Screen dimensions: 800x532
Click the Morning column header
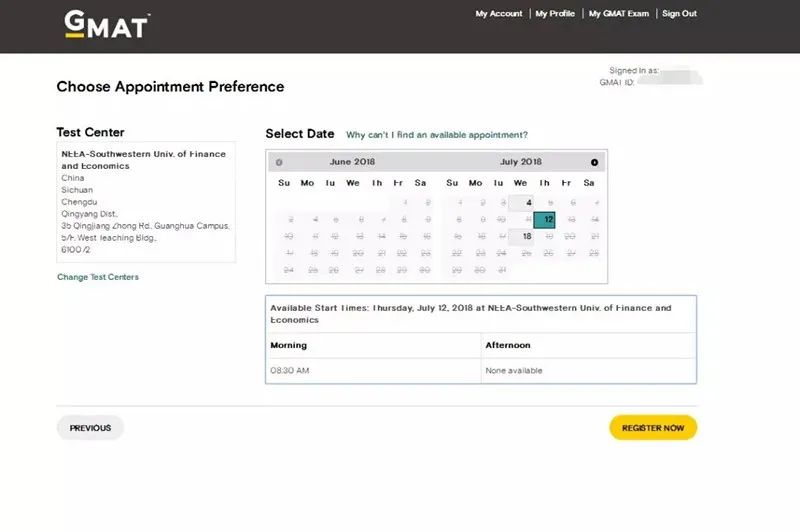tap(288, 345)
